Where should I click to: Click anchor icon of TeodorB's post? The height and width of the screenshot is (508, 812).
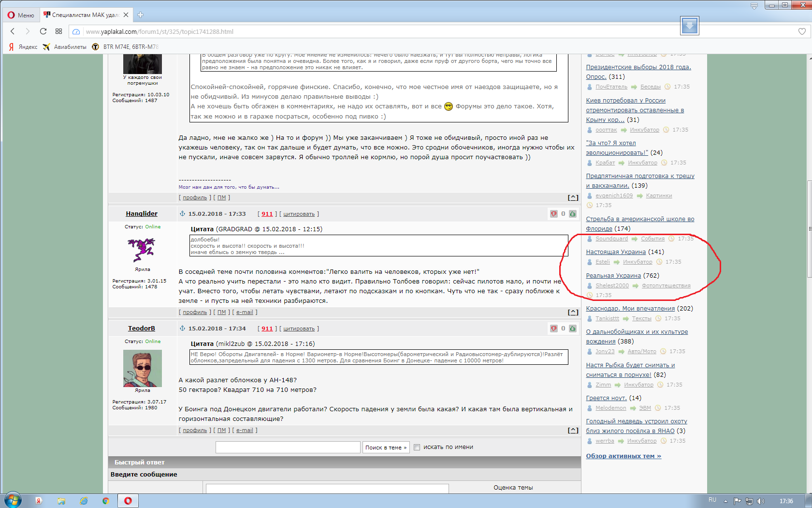182,328
